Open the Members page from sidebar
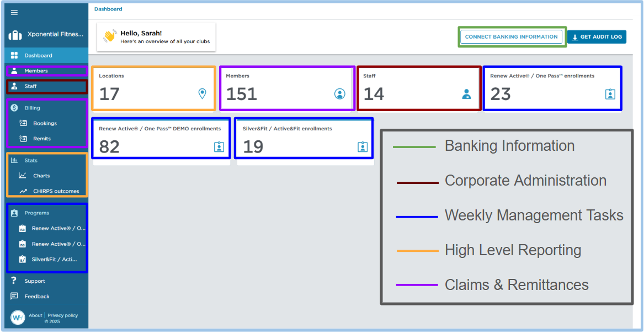The image size is (644, 332). pos(36,71)
